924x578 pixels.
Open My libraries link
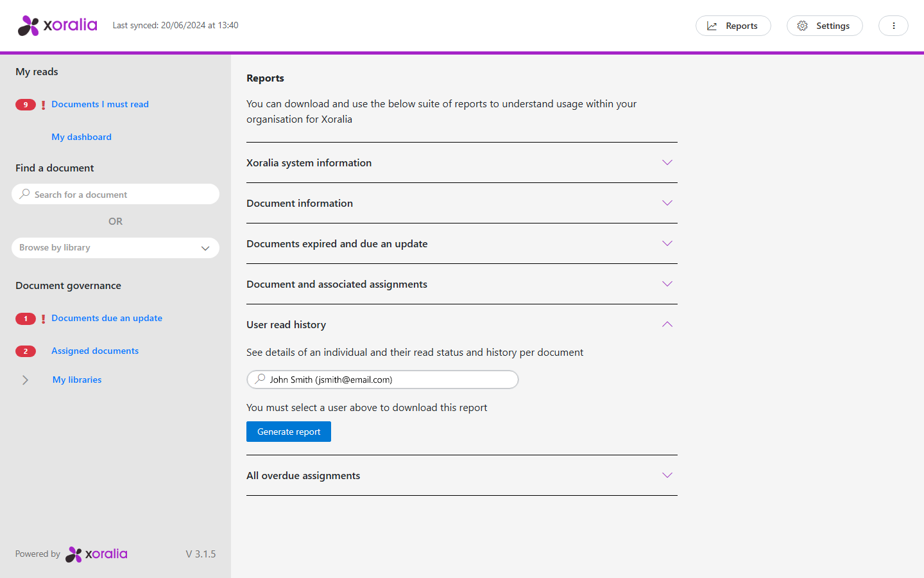(x=77, y=380)
